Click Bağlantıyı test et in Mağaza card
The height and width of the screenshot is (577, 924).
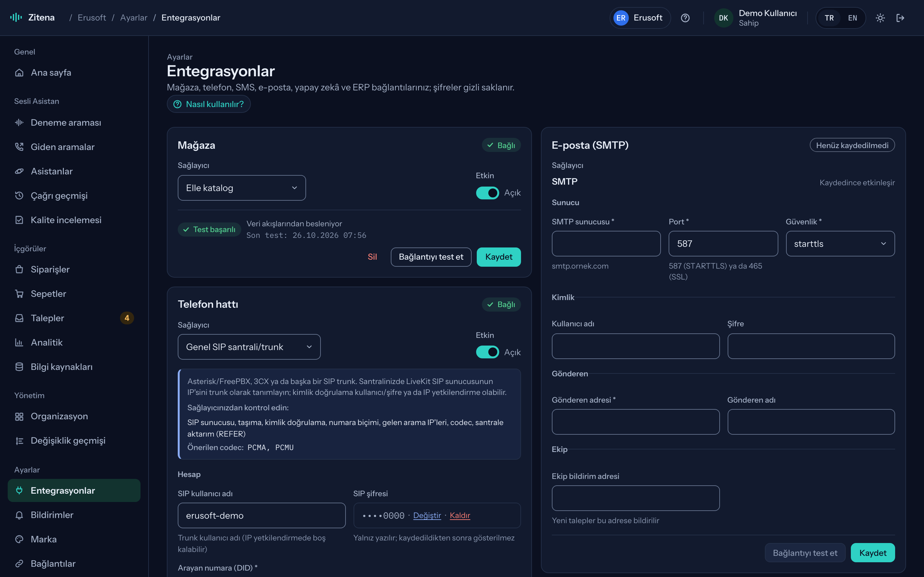431,257
